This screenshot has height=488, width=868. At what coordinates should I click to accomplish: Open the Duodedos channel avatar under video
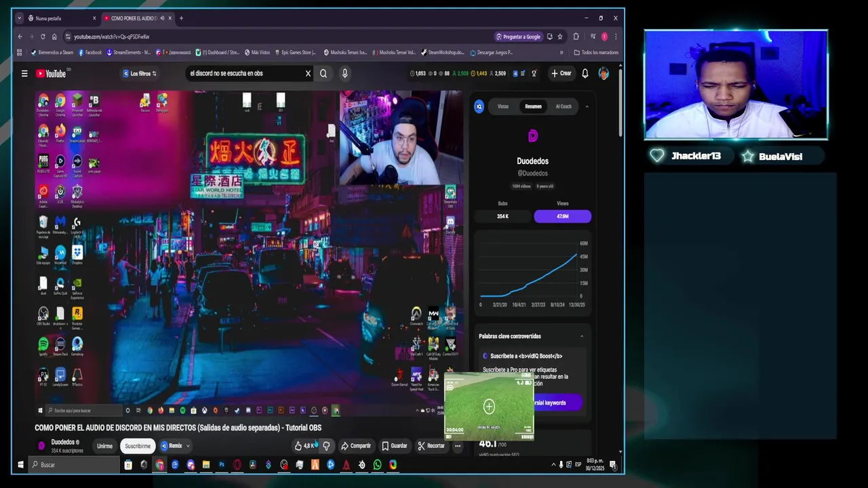coord(41,446)
